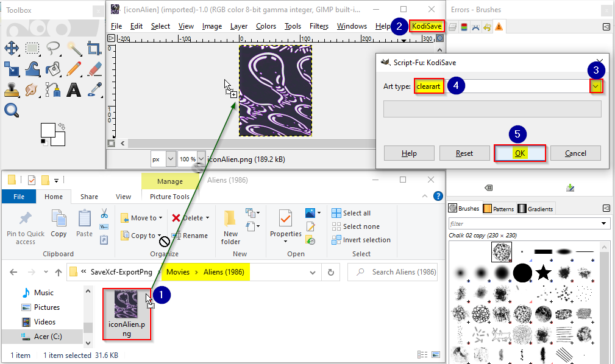Swap foreground and background colors arrows
The image size is (615, 364).
click(62, 127)
